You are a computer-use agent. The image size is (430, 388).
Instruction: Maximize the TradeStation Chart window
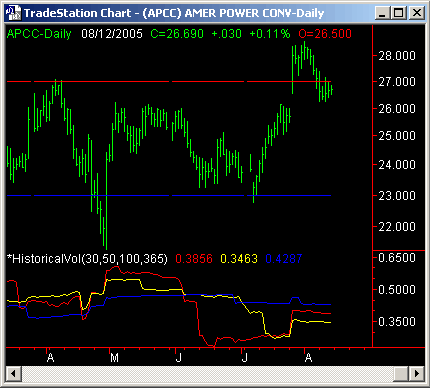click(399, 13)
